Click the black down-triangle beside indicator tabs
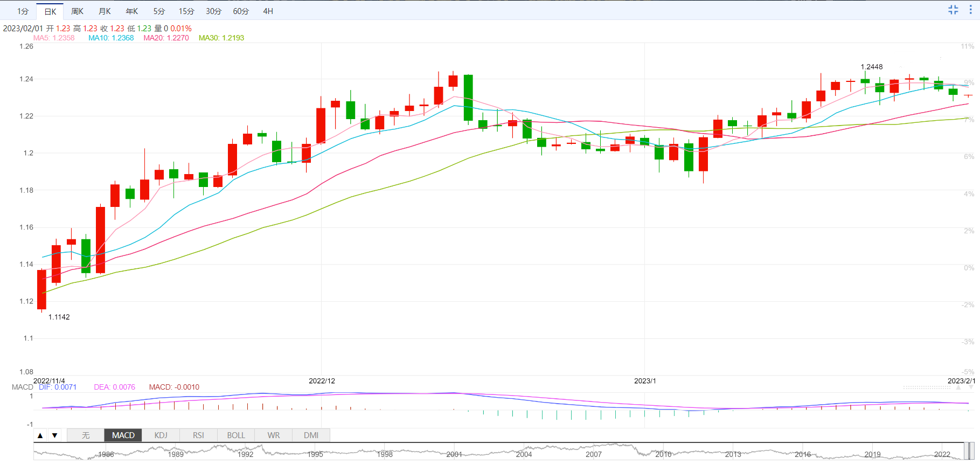Image resolution: width=980 pixels, height=471 pixels. click(x=54, y=435)
